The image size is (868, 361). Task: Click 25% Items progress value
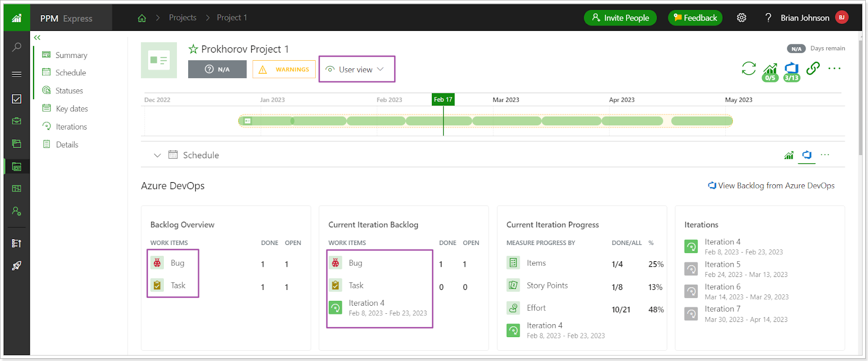coord(656,264)
